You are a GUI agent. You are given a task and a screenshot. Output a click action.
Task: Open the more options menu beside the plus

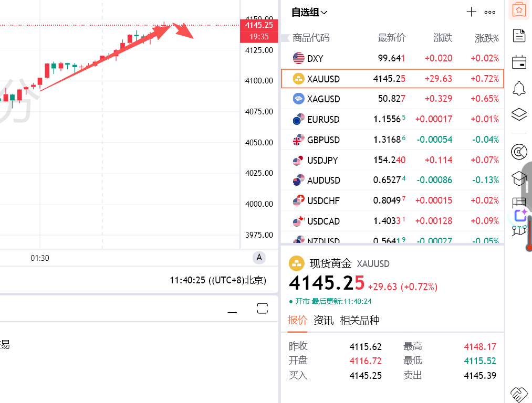click(x=489, y=12)
